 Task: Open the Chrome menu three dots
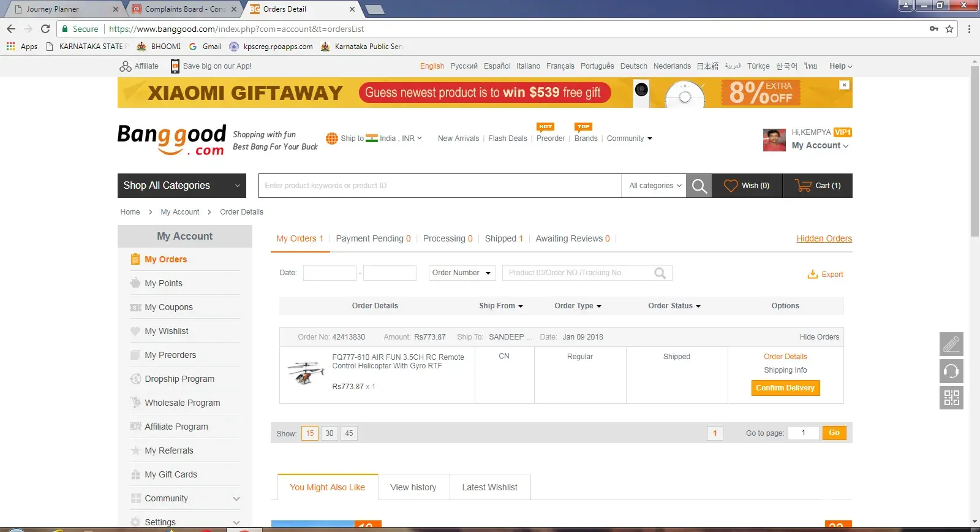(x=969, y=29)
